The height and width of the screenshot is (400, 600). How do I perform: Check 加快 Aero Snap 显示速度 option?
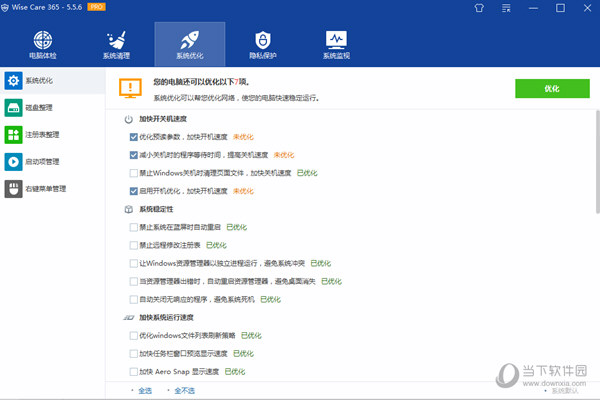click(134, 372)
